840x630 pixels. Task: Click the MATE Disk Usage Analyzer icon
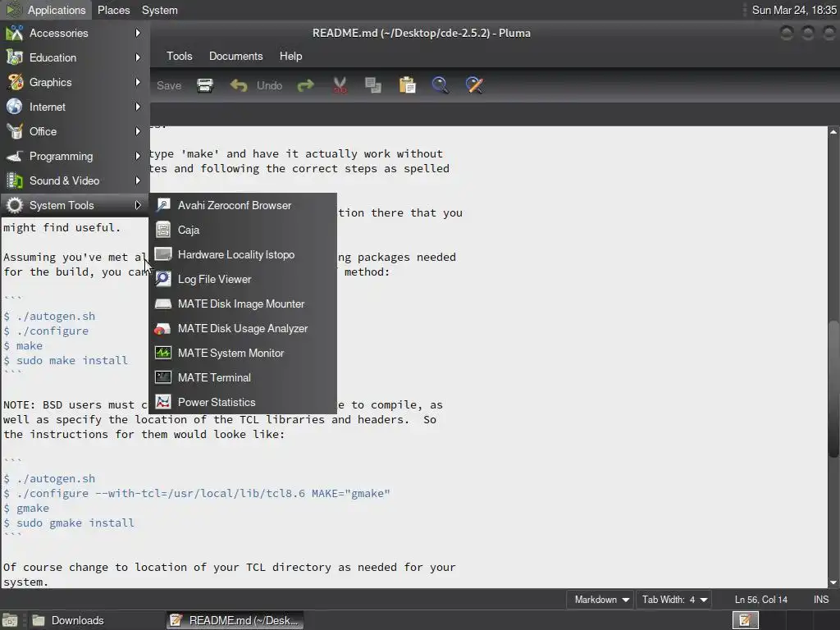pos(163,328)
